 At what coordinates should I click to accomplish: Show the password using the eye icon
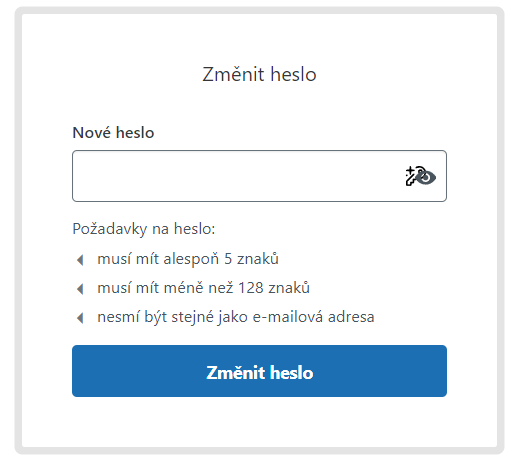tap(428, 177)
